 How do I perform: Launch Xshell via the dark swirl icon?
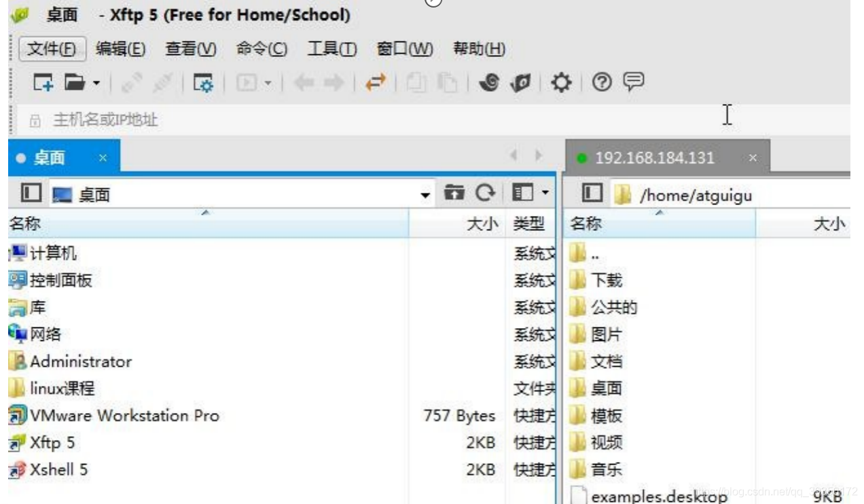pyautogui.click(x=488, y=83)
